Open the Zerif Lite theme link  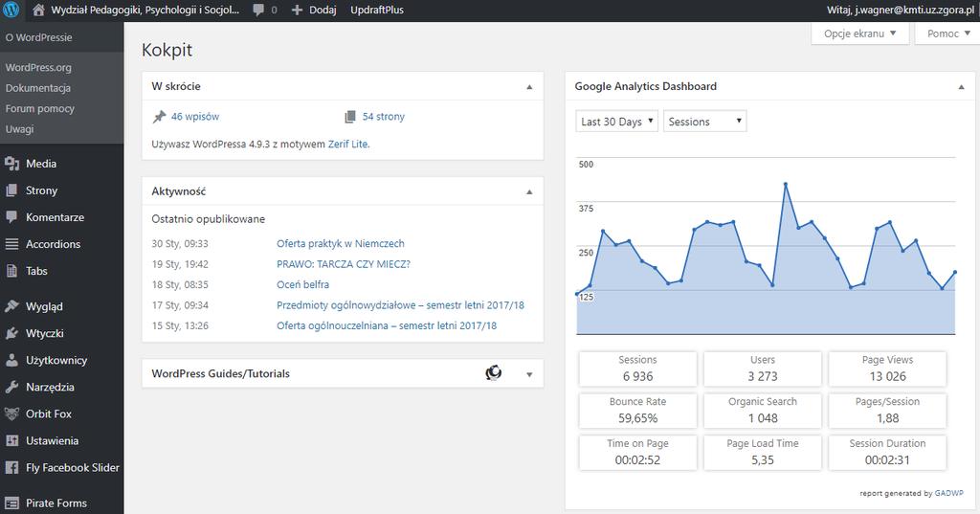click(348, 144)
